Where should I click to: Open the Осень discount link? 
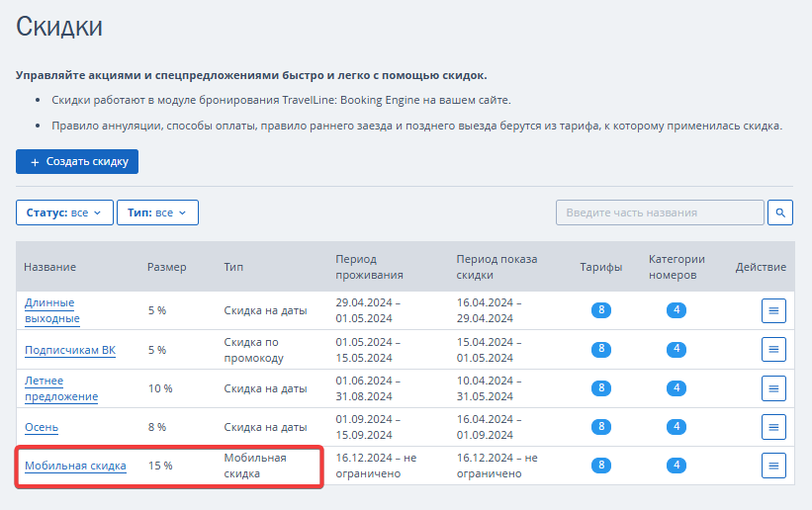(x=42, y=427)
